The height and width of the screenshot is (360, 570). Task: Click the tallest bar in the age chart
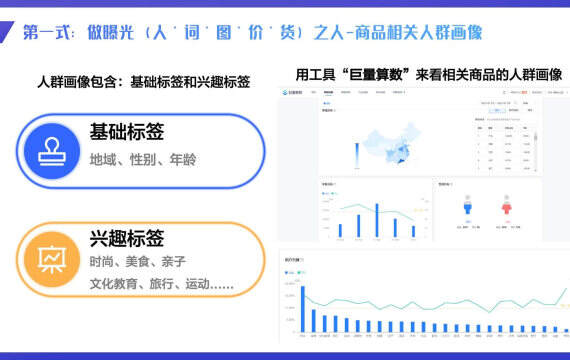point(377,220)
